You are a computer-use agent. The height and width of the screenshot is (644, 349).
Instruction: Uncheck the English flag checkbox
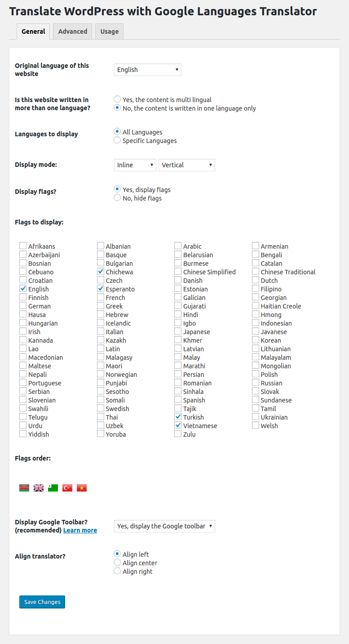tap(23, 289)
